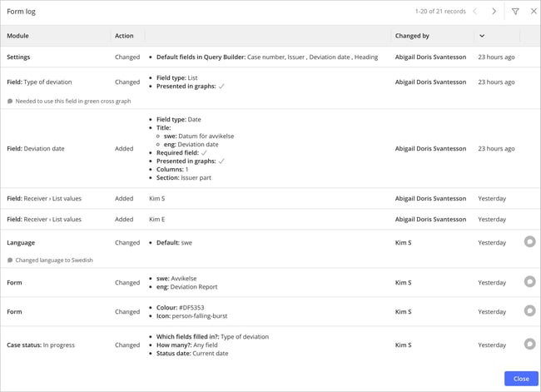This screenshot has height=392, width=541.
Task: Click the 'Changed language to Swedish' comment
Action: 54,261
